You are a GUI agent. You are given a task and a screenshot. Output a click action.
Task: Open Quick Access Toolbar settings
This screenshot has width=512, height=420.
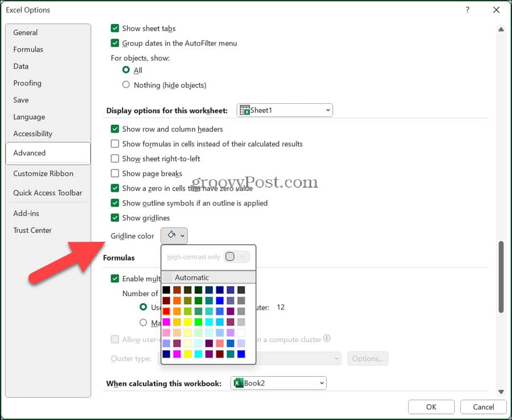pos(48,193)
